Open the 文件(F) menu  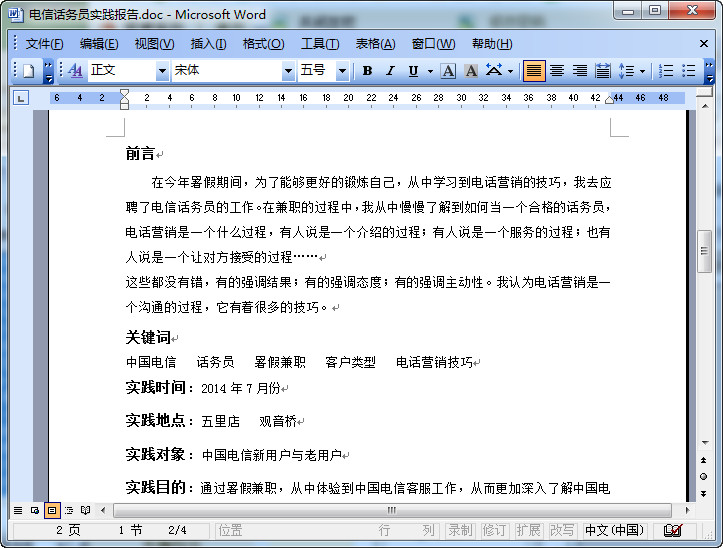44,44
